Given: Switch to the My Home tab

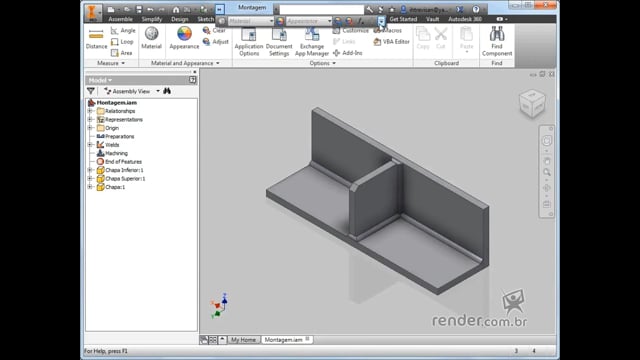Looking at the screenshot, I should pyautogui.click(x=243, y=340).
